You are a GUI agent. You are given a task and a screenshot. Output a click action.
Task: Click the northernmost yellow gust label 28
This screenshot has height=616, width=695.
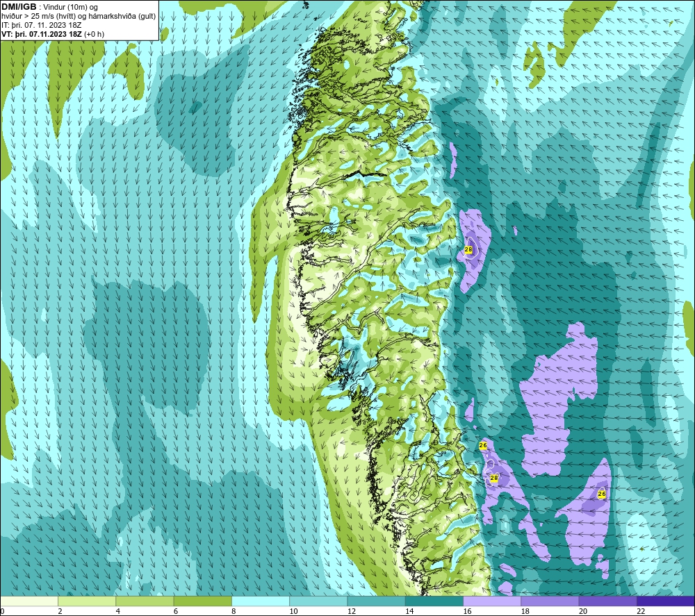468,250
